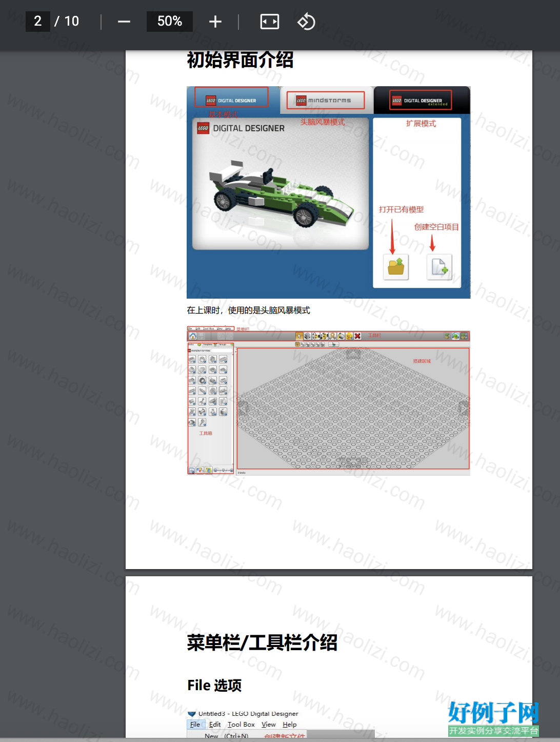This screenshot has width=560, height=742.
Task: Click the 好例子网 logo
Action: coord(493,718)
